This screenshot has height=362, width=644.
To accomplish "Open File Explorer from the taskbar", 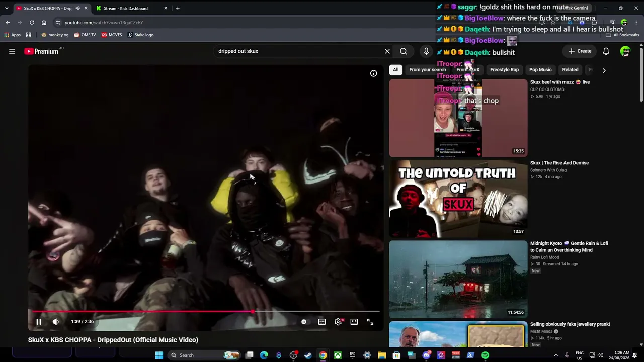I will pos(382,355).
